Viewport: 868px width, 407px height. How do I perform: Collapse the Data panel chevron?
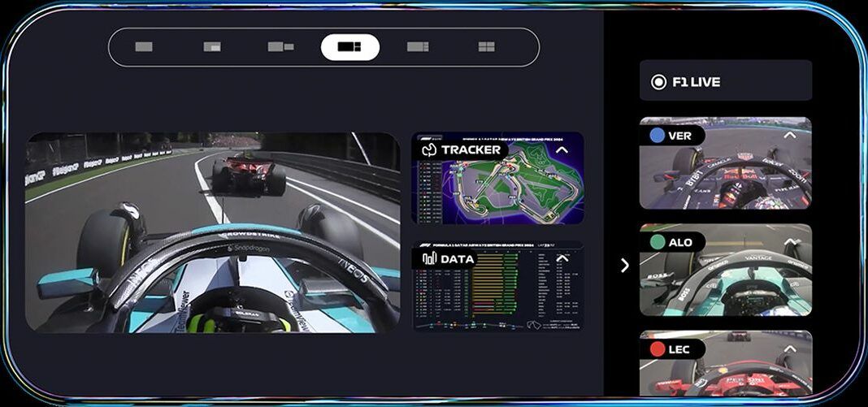click(x=562, y=258)
